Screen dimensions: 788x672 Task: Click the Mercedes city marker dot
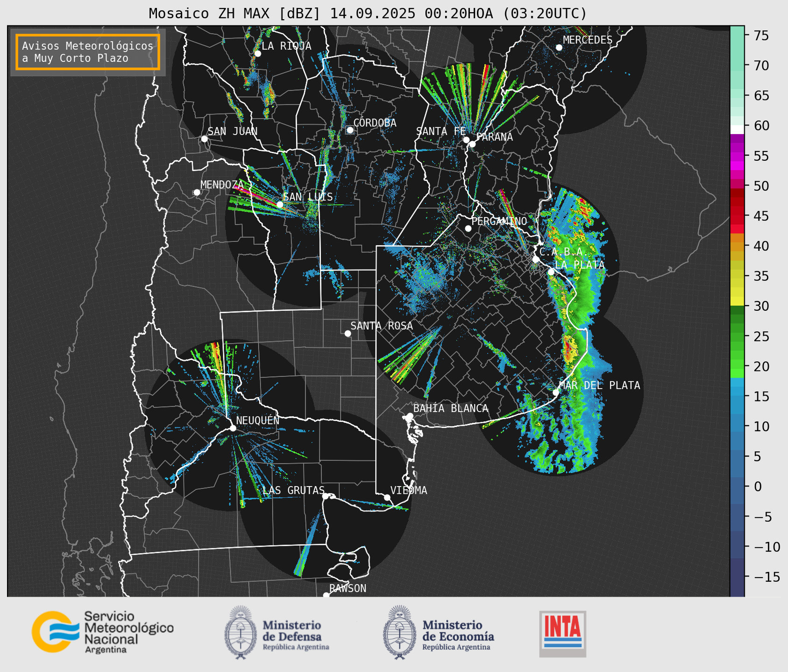tap(559, 47)
